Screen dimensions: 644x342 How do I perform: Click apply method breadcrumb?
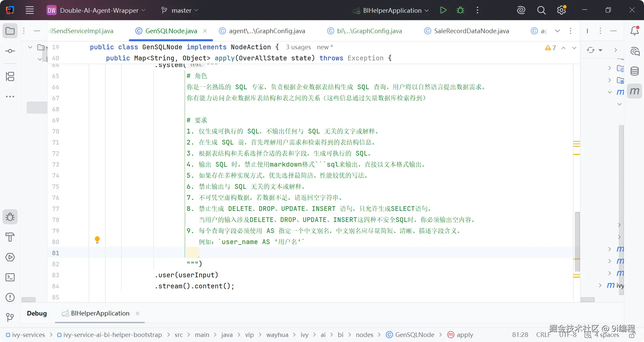coord(461,335)
